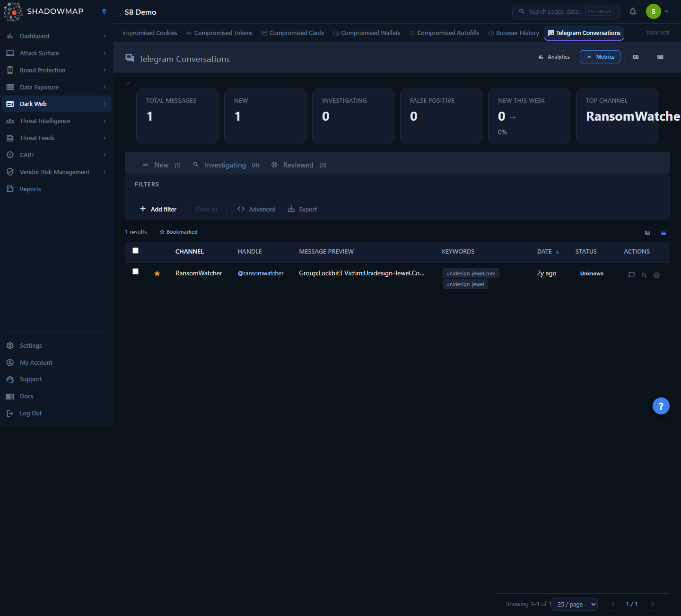Screen dimensions: 681x616
Task: Switch to Browser History tab
Action: click(514, 33)
